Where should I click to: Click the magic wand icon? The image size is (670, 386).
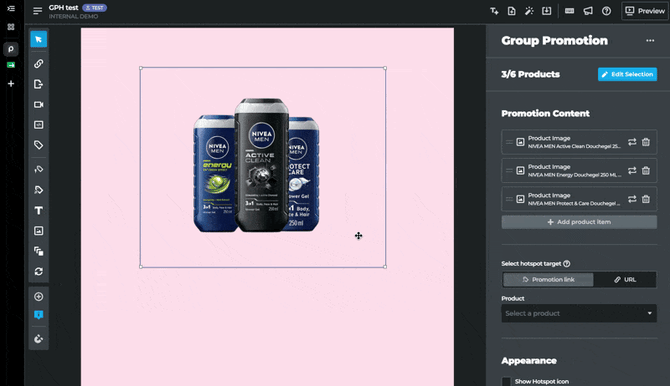[529, 11]
